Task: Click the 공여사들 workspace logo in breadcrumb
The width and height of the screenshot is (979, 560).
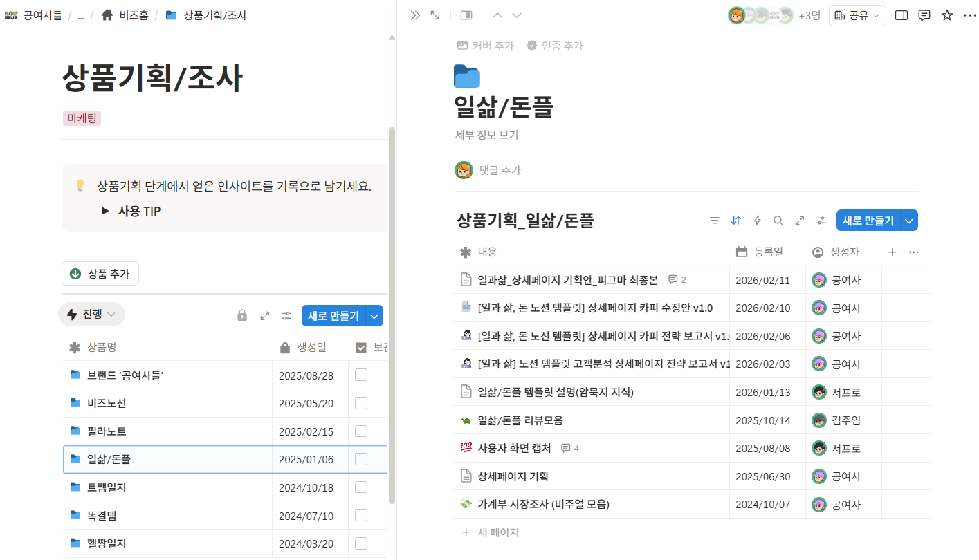Action: (x=11, y=15)
